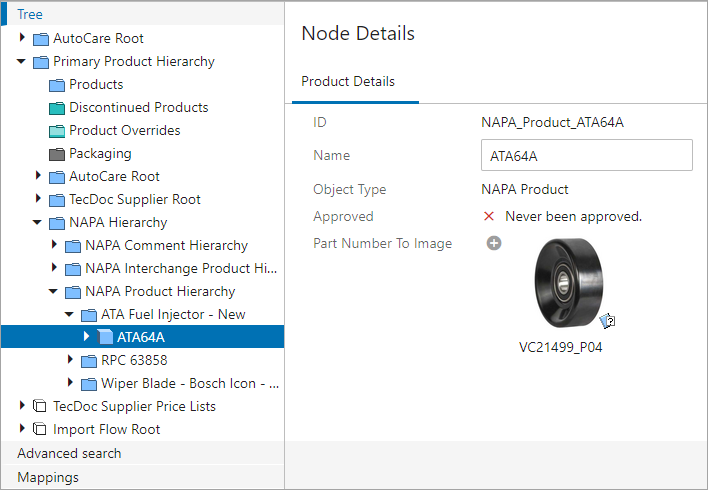Add a Part Number To Image reference
The height and width of the screenshot is (490, 708).
coord(494,243)
